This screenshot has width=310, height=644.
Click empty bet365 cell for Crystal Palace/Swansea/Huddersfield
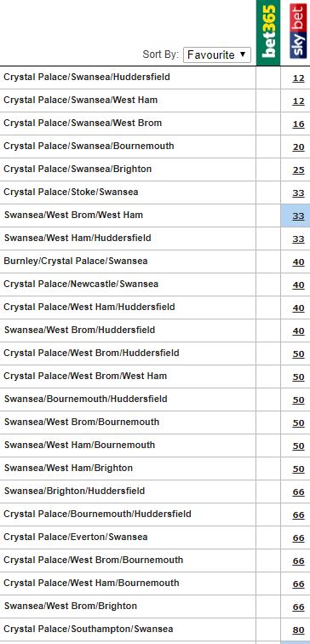(x=268, y=78)
